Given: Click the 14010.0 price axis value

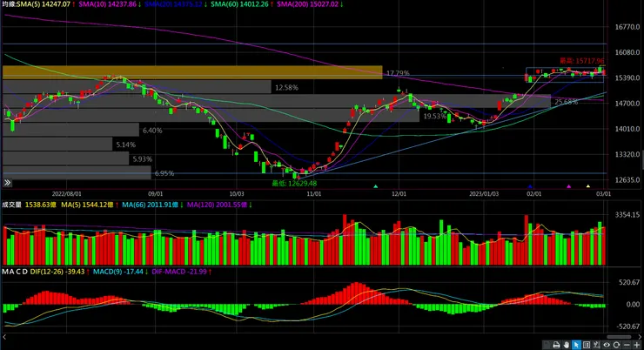Looking at the screenshot, I should 627,129.
